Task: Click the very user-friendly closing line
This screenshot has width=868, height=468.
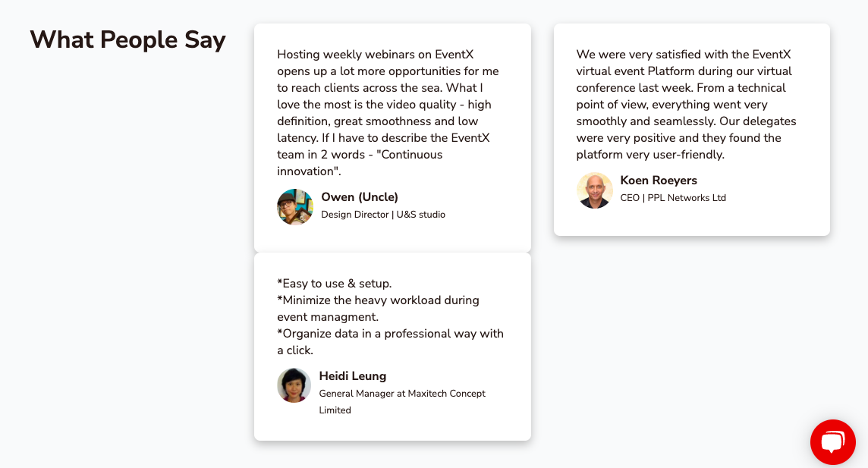Action: tap(650, 155)
